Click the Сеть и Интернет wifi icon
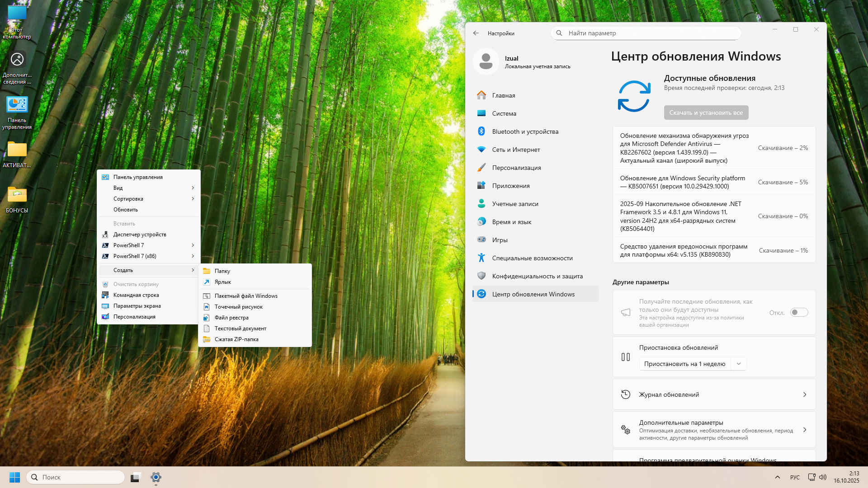Screen dimensions: 868x488 pos(481,150)
